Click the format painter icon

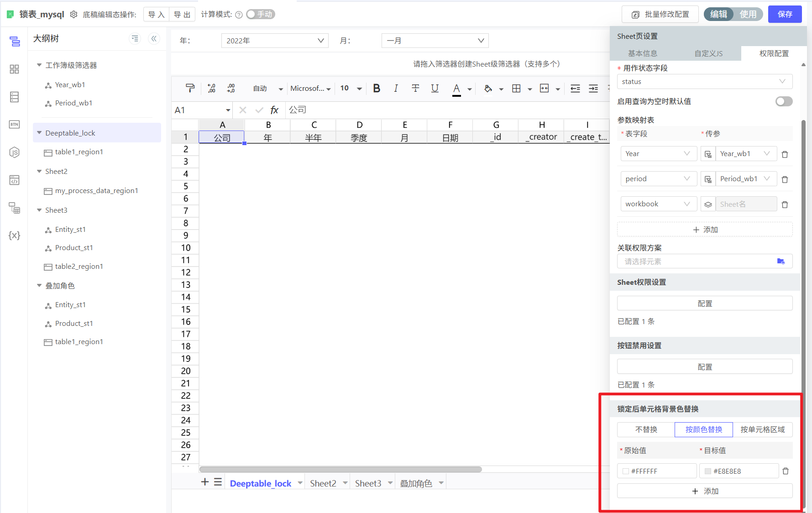[190, 89]
